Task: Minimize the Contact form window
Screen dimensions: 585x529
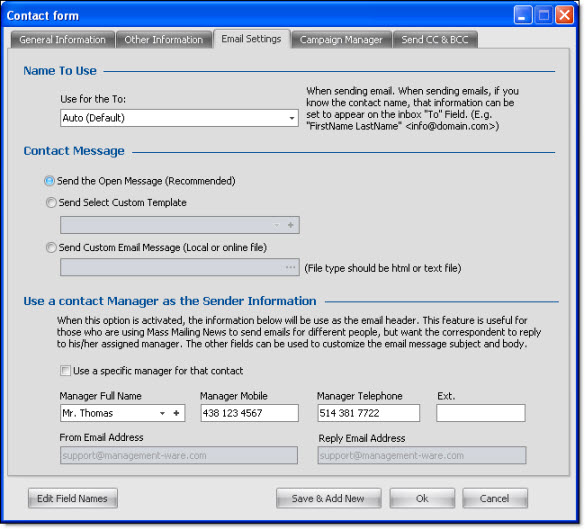Action: coord(522,15)
